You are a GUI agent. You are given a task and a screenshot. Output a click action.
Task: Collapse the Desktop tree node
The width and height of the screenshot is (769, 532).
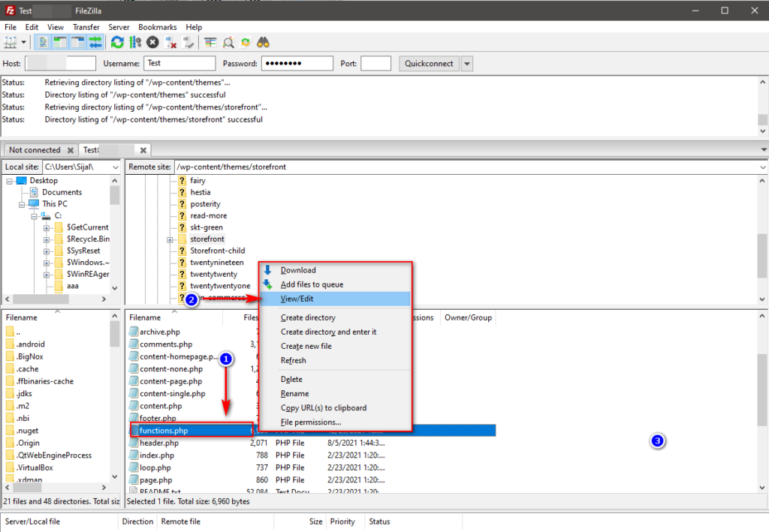click(9, 181)
